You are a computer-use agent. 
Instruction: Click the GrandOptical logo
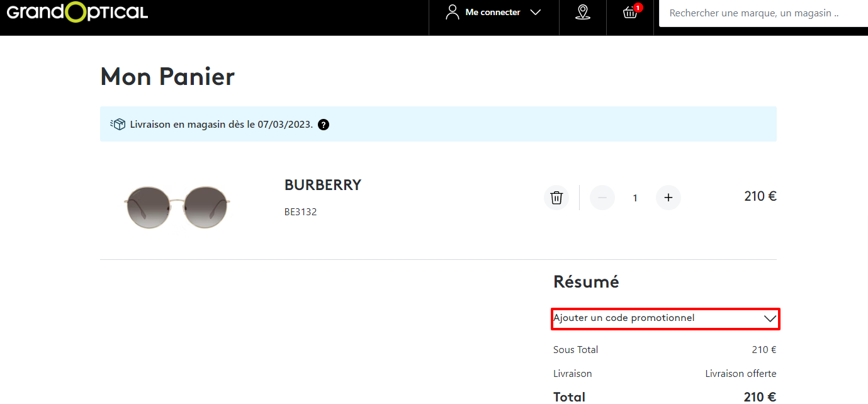tap(77, 12)
